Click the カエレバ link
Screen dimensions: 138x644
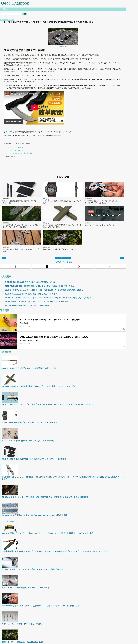(x=16, y=157)
